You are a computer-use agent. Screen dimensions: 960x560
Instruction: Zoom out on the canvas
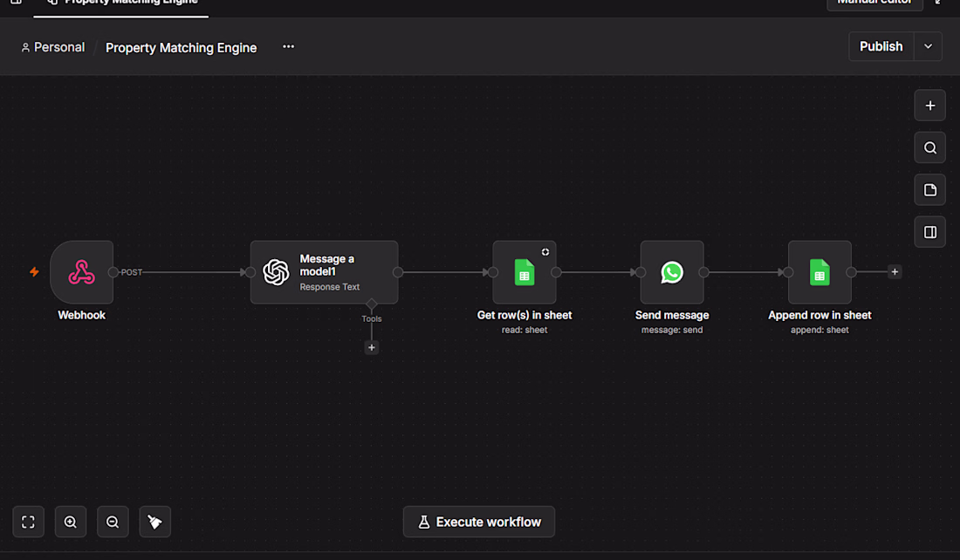click(x=113, y=522)
